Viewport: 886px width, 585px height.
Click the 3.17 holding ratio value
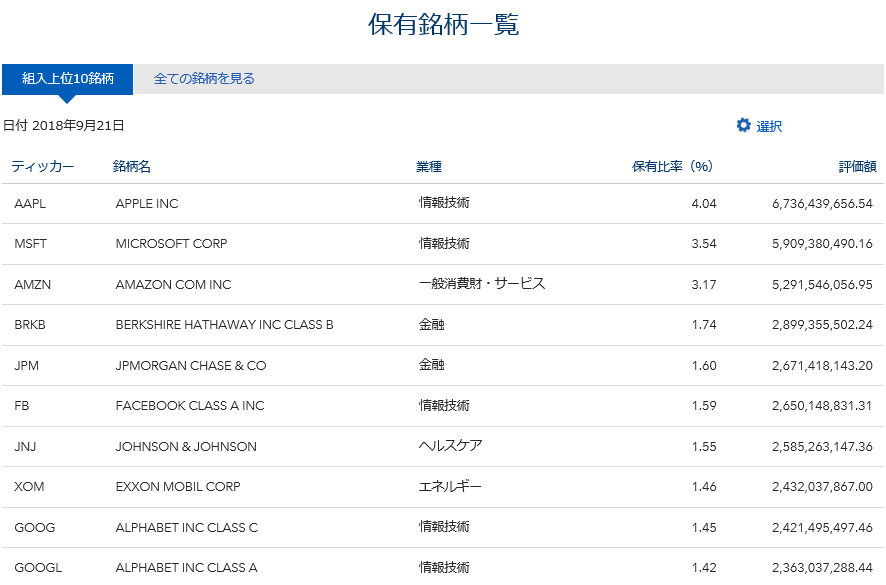pos(704,284)
